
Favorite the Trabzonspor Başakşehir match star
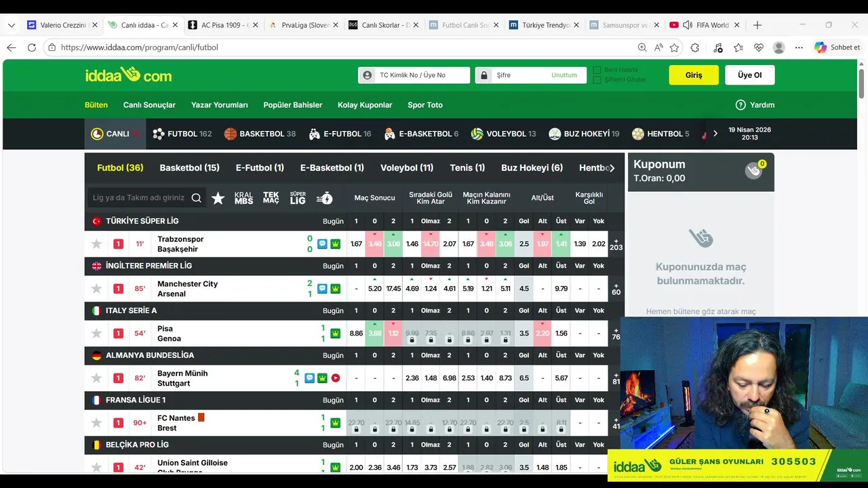(97, 244)
